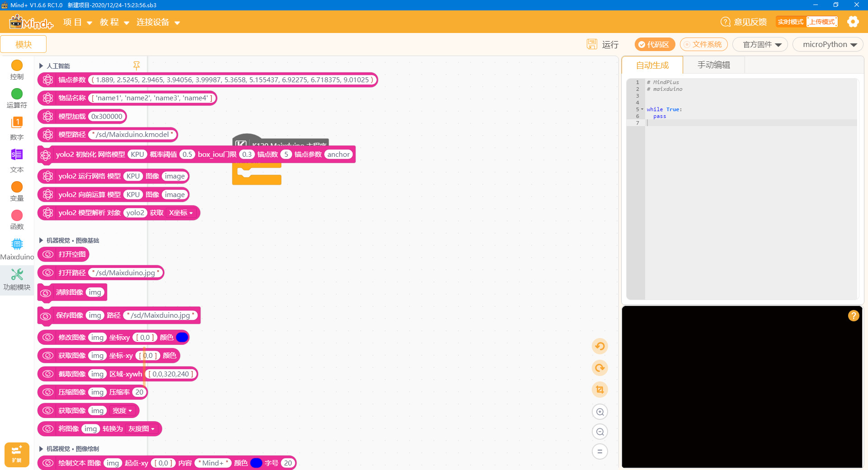Open the 教程 tutorial menu
The height and width of the screenshot is (470, 868).
[x=114, y=22]
